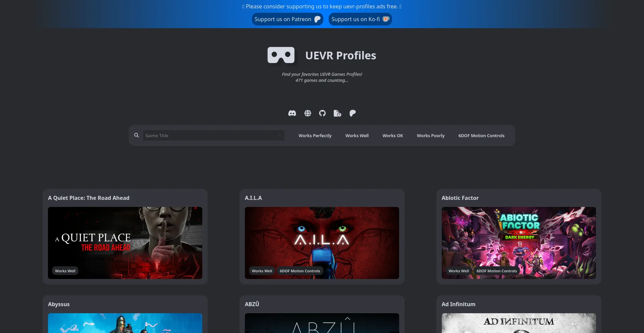
Task: Click 'Find your favorites UEVR Games Profiles!' text
Action: [x=322, y=74]
